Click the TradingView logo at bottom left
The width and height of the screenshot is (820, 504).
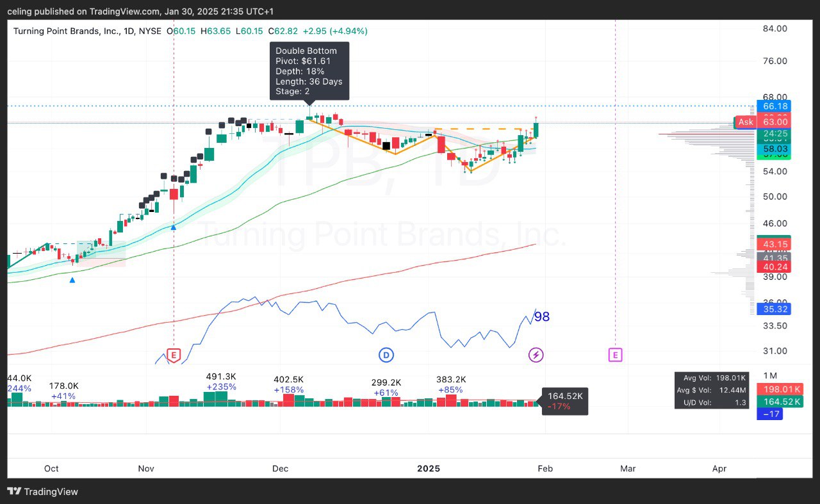point(42,491)
